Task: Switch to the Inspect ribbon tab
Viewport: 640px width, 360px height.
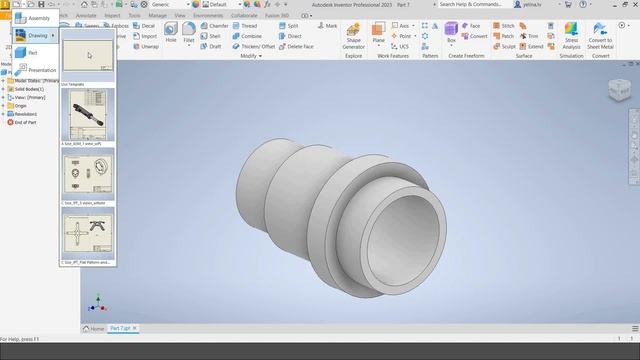Action: coord(112,16)
